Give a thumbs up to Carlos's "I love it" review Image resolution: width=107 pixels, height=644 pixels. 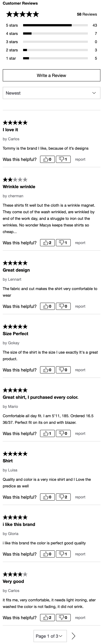(x=47, y=159)
